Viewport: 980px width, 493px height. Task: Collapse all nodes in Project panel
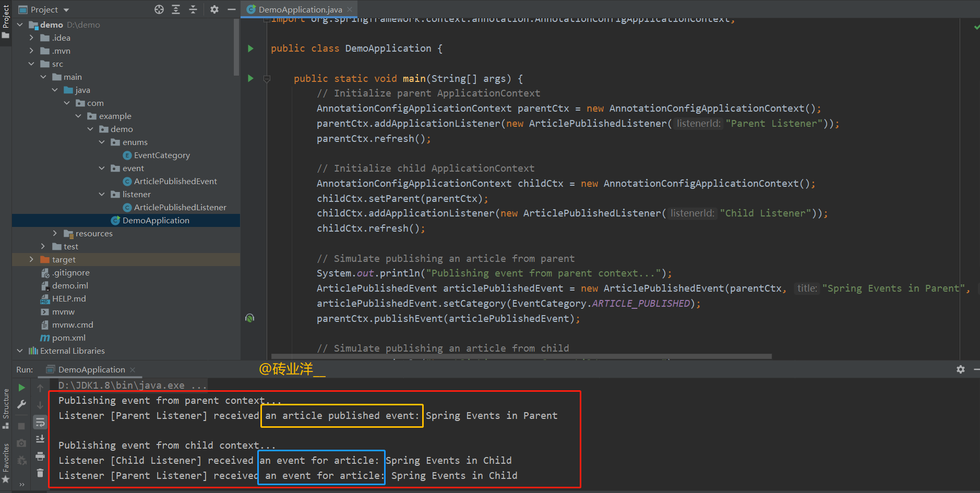coord(193,9)
